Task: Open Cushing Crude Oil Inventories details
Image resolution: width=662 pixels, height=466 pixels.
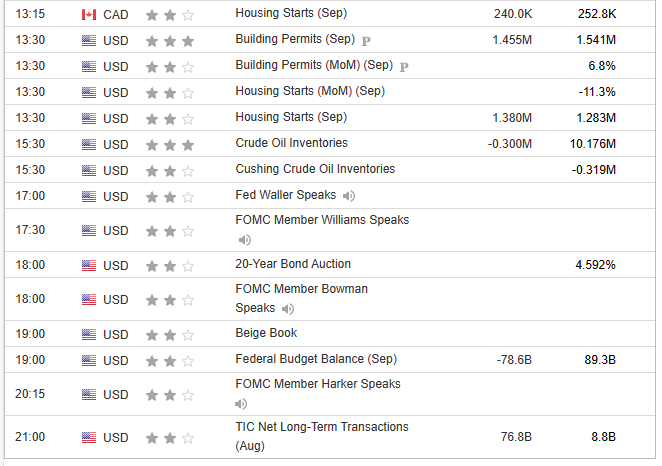Action: click(315, 169)
